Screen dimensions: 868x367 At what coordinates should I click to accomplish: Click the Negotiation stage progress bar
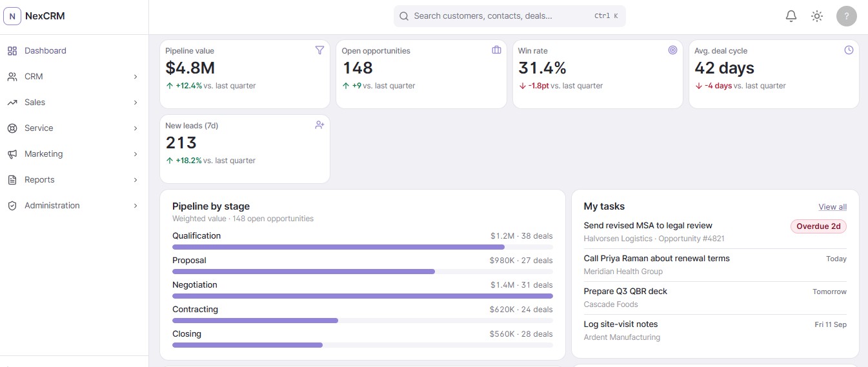click(363, 296)
